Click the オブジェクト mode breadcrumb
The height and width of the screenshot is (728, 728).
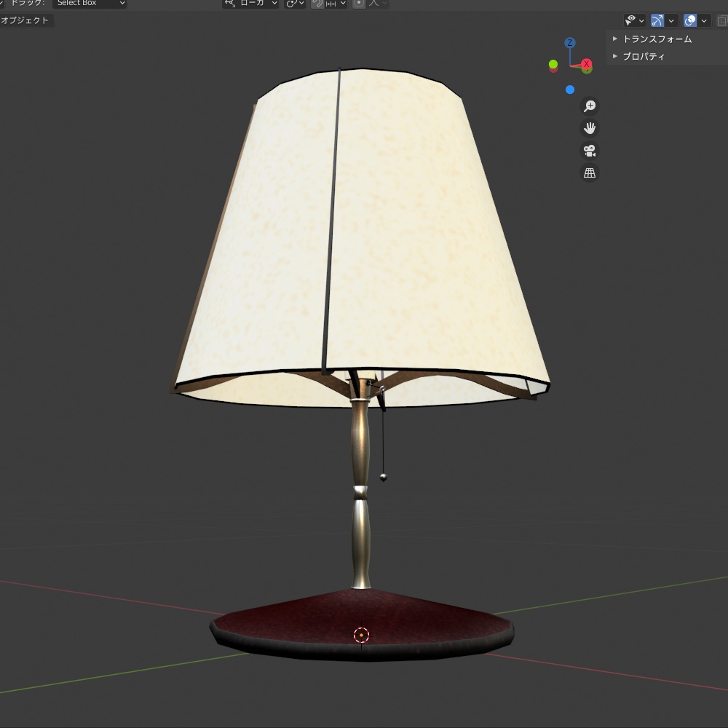pyautogui.click(x=24, y=20)
